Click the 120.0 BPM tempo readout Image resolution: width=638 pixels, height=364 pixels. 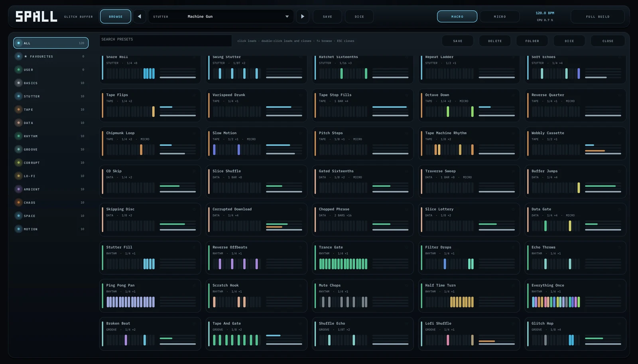coord(545,13)
